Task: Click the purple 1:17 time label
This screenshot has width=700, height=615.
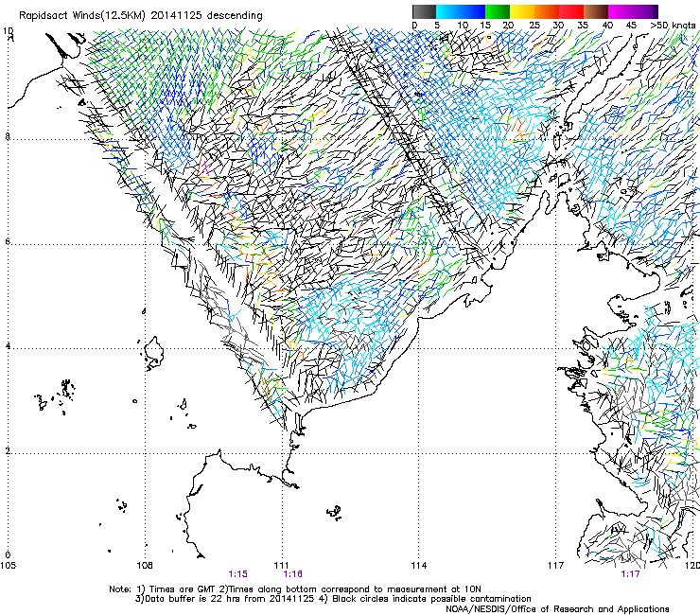Action: pos(630,574)
